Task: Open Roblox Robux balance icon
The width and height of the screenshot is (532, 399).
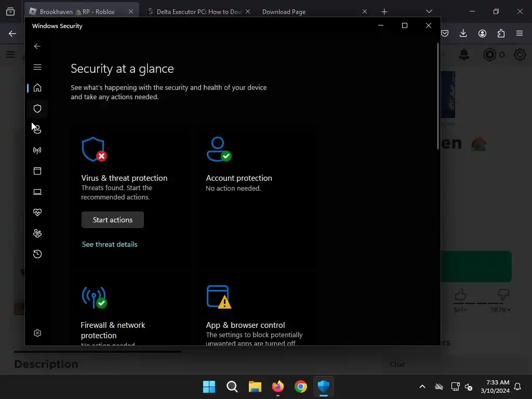Action: point(489,55)
